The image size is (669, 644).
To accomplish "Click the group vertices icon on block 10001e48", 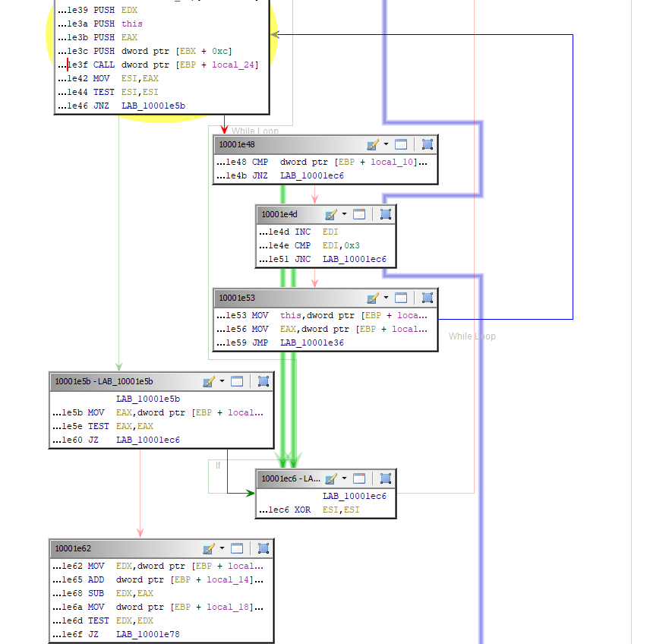I will pyautogui.click(x=427, y=144).
